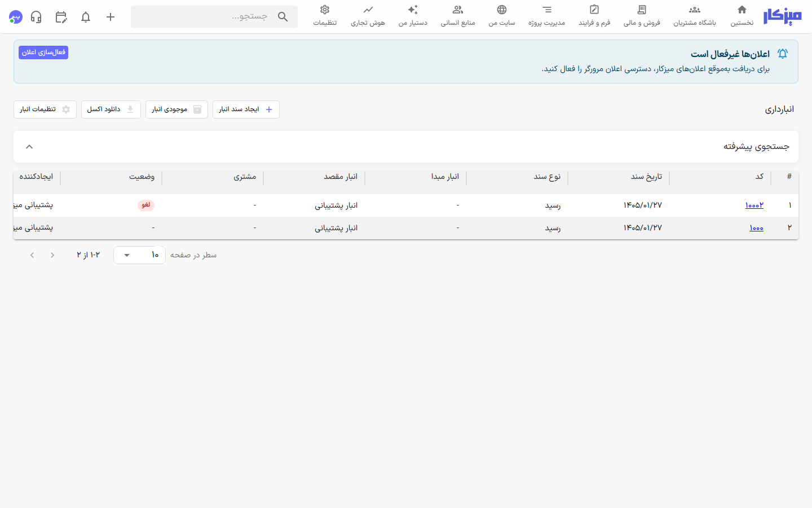The image size is (812, 508).
Task: Click ایجاد سند انبار button
Action: 246,110
